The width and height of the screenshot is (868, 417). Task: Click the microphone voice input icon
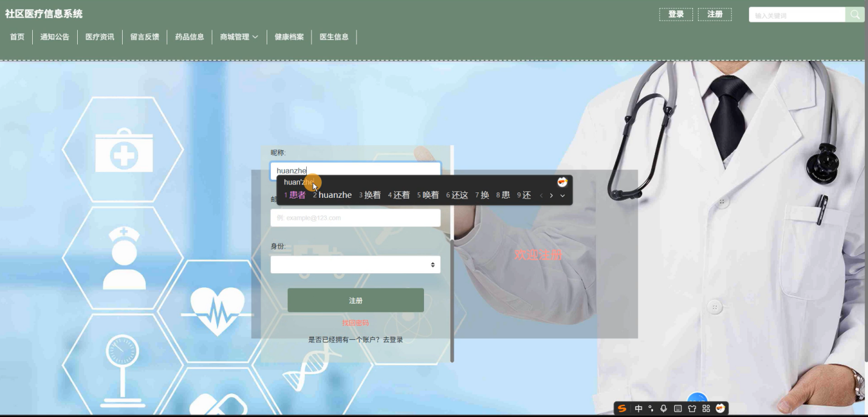point(664,409)
